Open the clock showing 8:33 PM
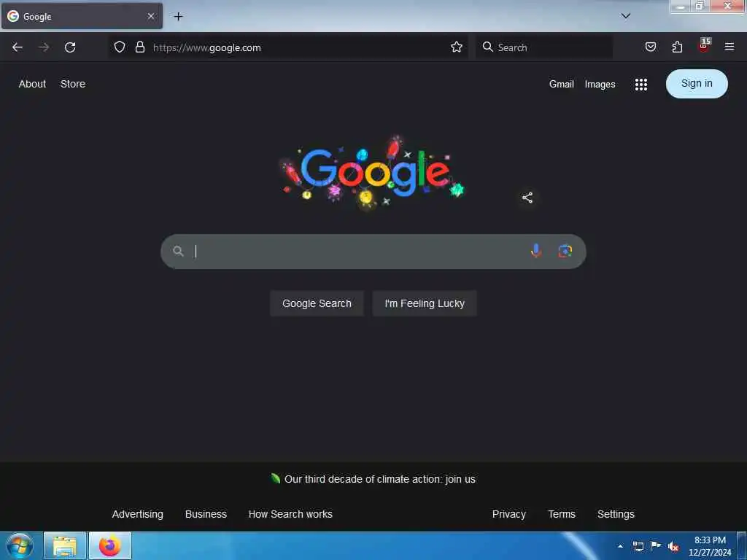The height and width of the screenshot is (560, 747). coord(710,546)
